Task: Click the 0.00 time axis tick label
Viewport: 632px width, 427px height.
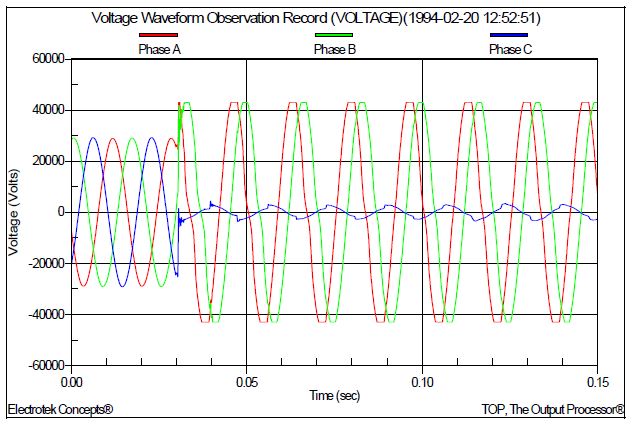Action: click(72, 382)
